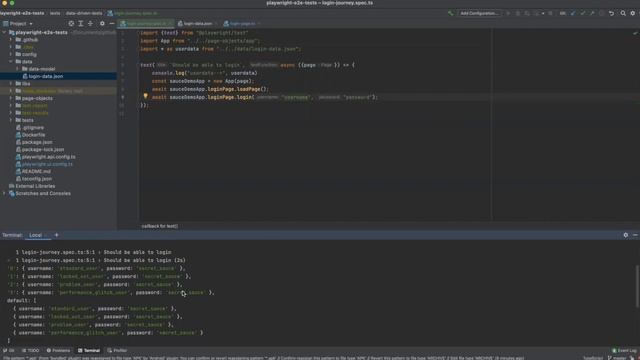Click the tests breadcrumb in navigation bar
This screenshot has height=360, width=640.
click(x=55, y=13)
